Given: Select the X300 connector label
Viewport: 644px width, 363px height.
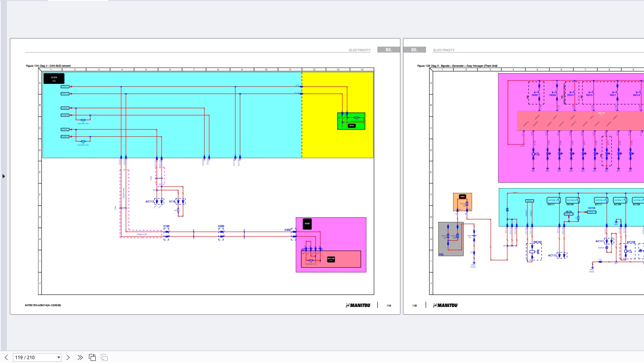Looking at the screenshot, I should (287, 230).
